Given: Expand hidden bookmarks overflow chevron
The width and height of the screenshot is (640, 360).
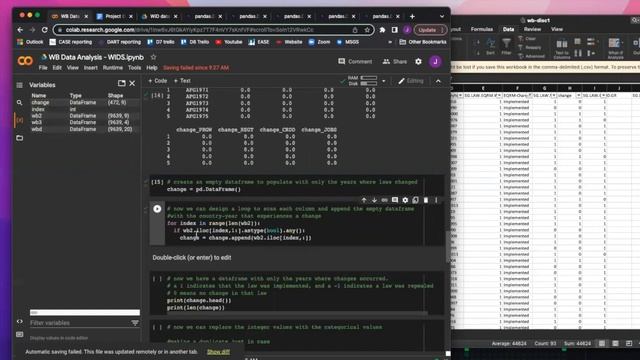Looking at the screenshot, I should (390, 42).
